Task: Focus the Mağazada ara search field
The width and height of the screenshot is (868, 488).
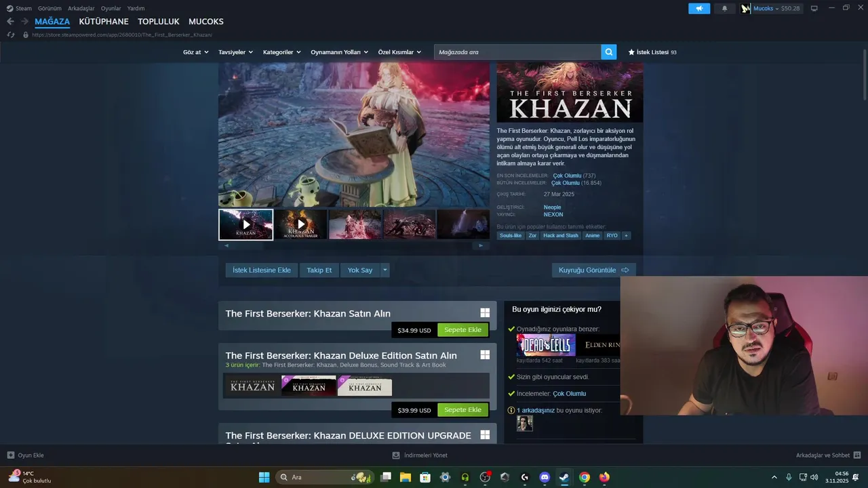Action: (517, 52)
